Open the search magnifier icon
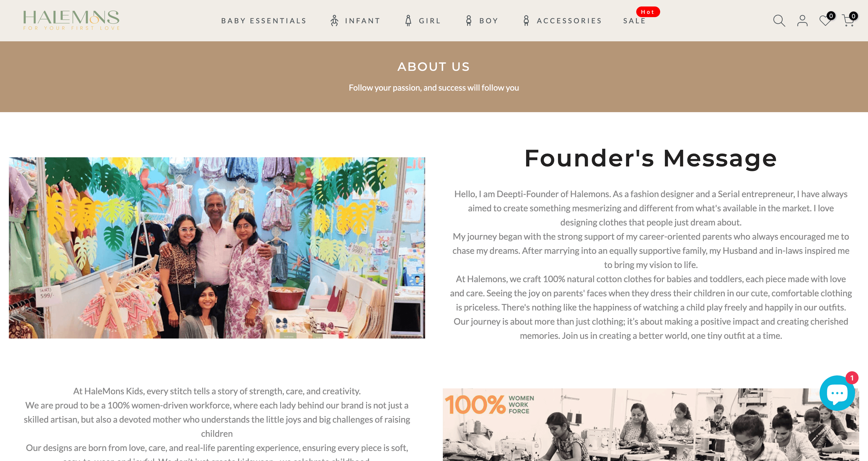The height and width of the screenshot is (461, 868). point(779,21)
